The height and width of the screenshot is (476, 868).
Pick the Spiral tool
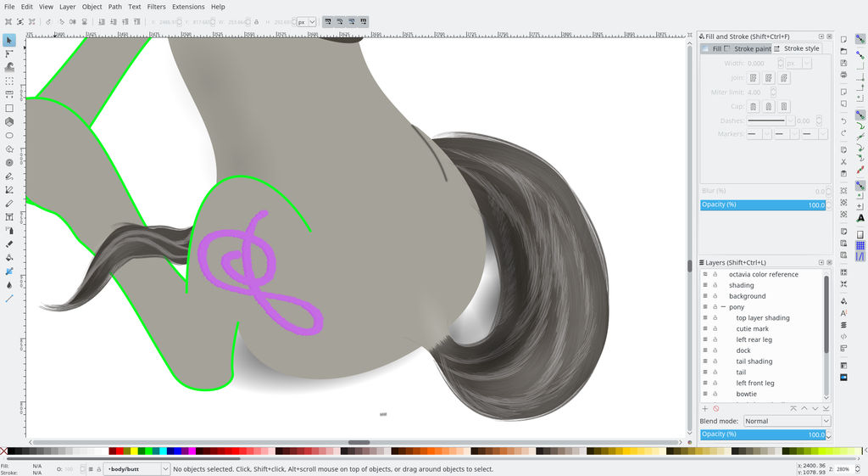[8, 162]
